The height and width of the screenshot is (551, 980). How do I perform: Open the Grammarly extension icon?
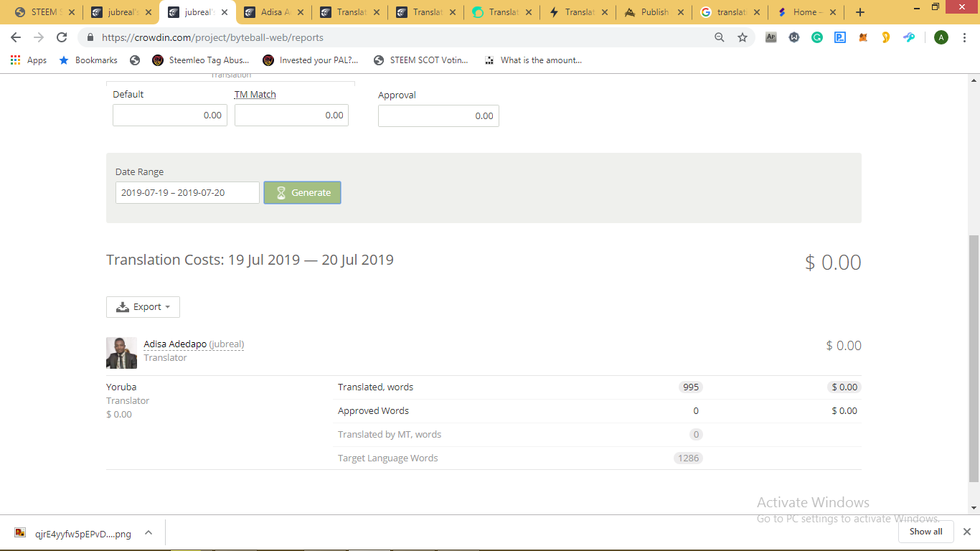[x=817, y=37]
